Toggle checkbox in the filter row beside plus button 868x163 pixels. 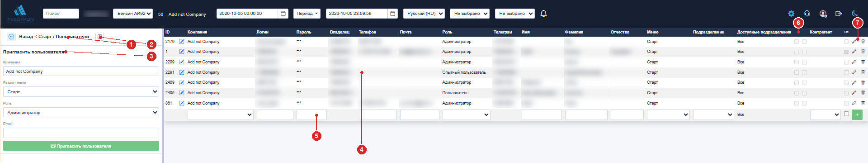tap(846, 114)
